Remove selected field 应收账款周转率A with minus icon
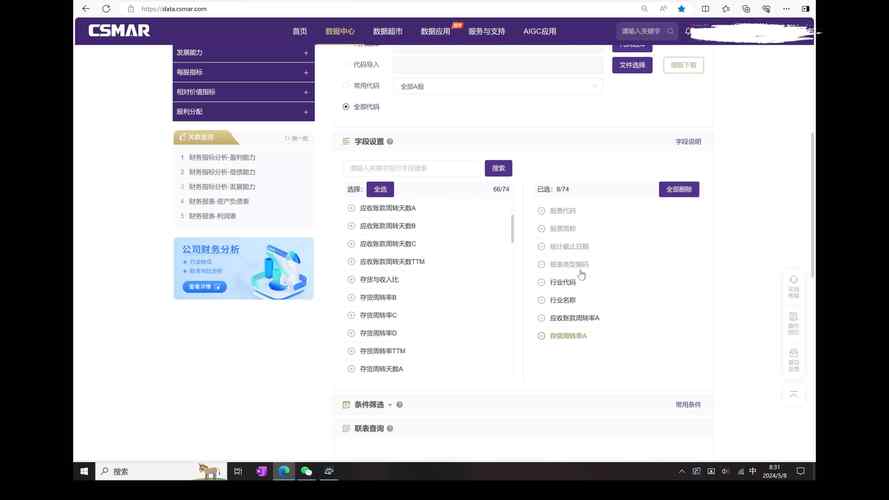This screenshot has width=889, height=500. coord(541,318)
